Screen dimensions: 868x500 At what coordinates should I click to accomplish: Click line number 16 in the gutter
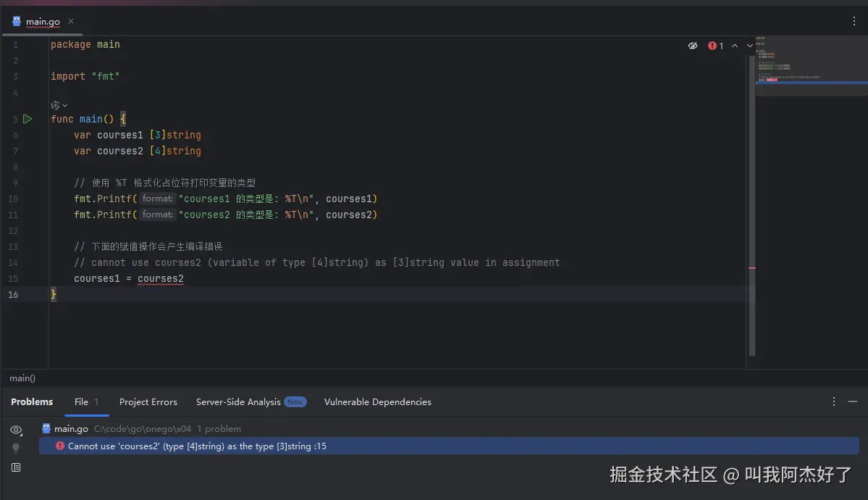[x=13, y=295]
